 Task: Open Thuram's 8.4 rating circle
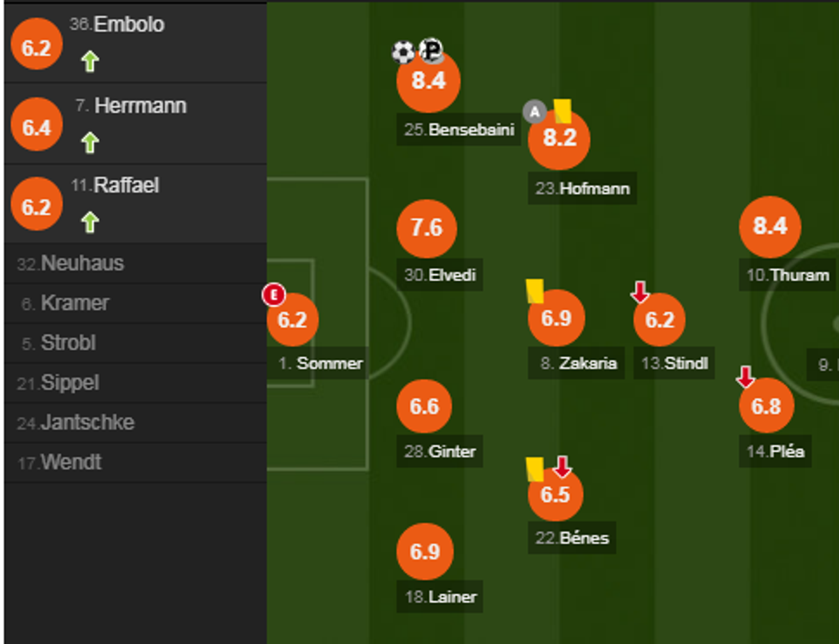(x=770, y=226)
